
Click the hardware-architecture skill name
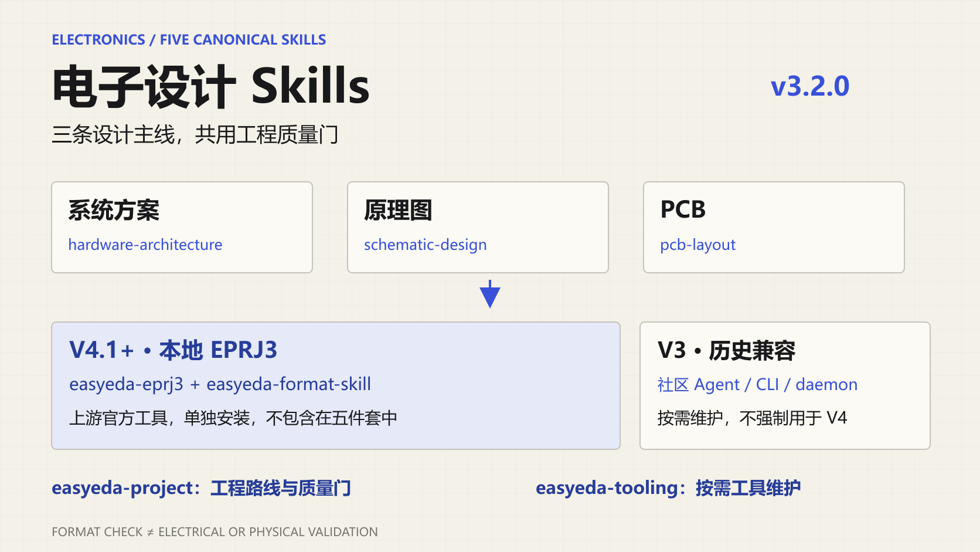(x=145, y=245)
